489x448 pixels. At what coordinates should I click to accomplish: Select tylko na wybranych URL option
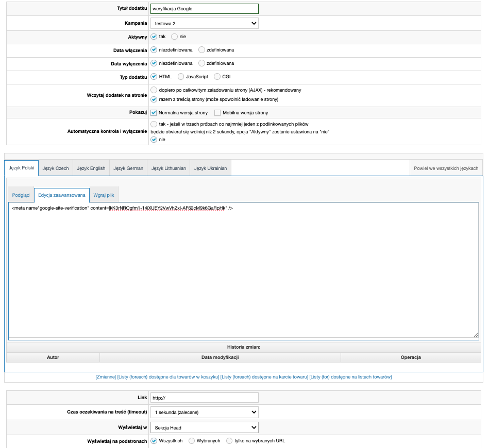pyautogui.click(x=229, y=441)
